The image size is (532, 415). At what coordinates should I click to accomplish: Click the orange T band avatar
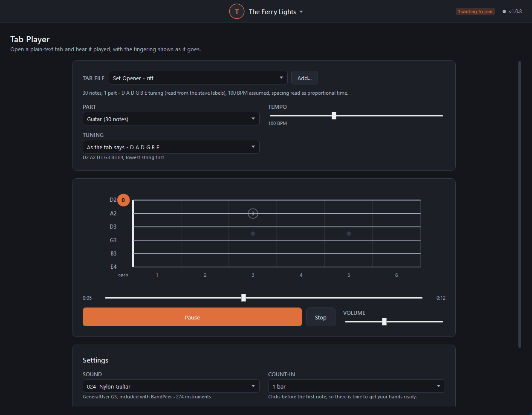[237, 12]
